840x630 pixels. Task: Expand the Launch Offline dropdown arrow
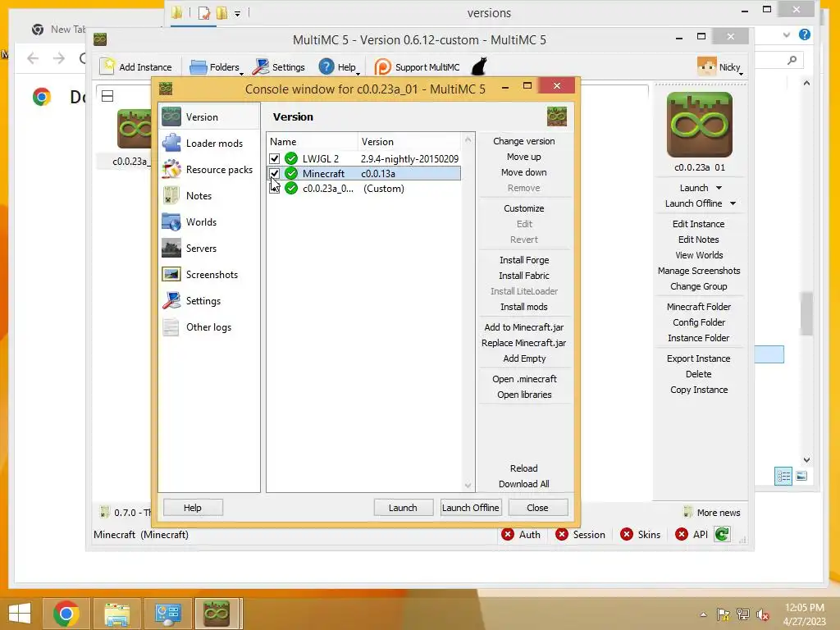pyautogui.click(x=733, y=203)
